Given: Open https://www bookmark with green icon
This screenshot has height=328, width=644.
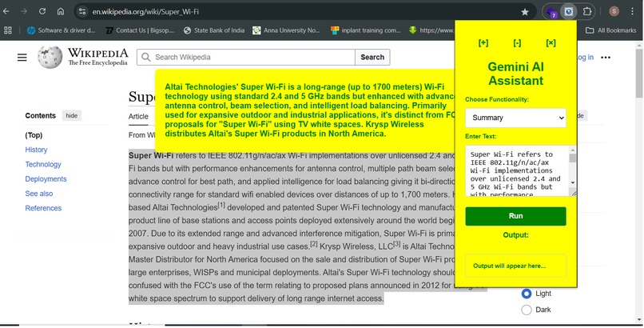Looking at the screenshot, I should [x=431, y=30].
